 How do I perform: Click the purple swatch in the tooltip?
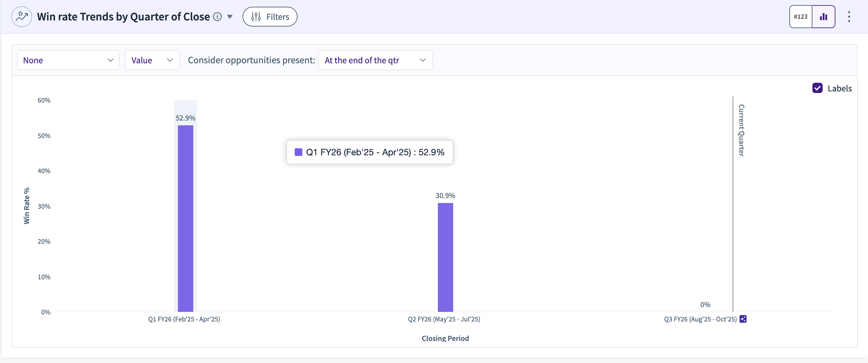pyautogui.click(x=298, y=152)
